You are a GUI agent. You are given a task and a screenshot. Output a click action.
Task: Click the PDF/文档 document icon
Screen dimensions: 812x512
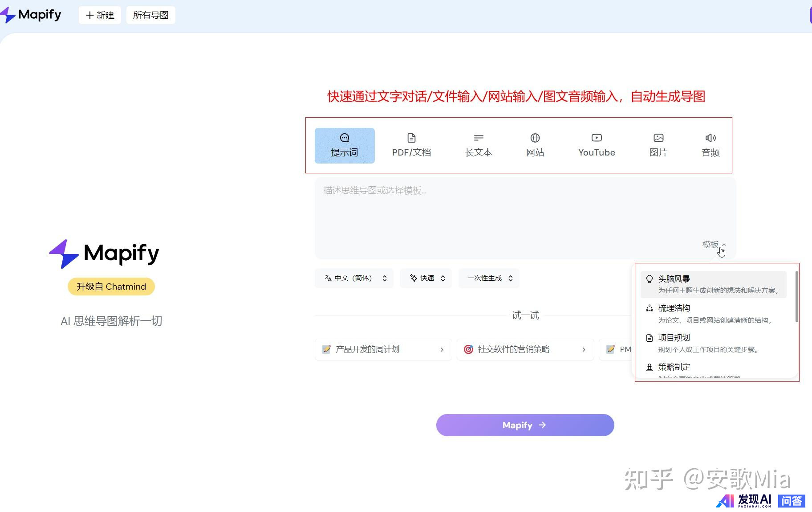point(411,138)
